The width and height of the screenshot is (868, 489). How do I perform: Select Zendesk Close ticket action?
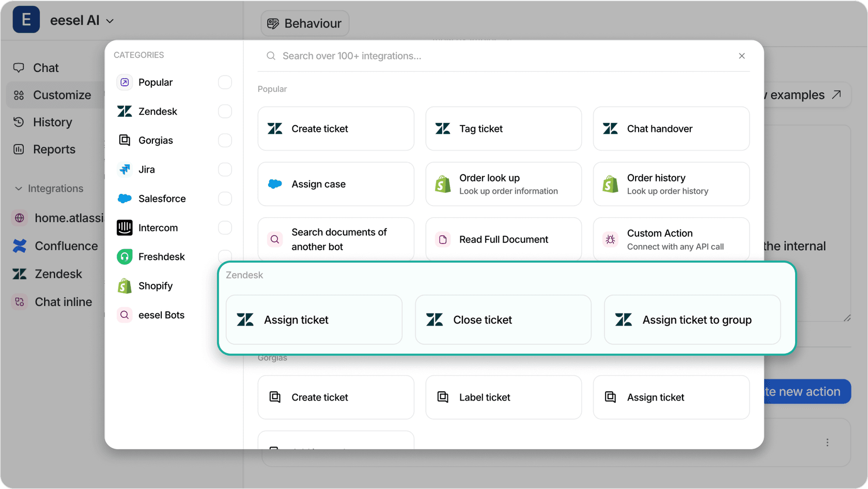[503, 320]
